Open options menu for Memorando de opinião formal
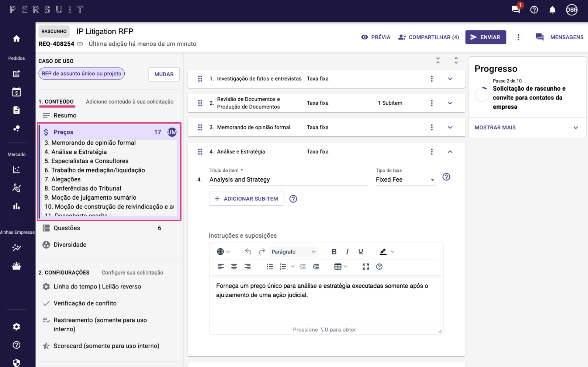The width and height of the screenshot is (588, 367). 432,127
